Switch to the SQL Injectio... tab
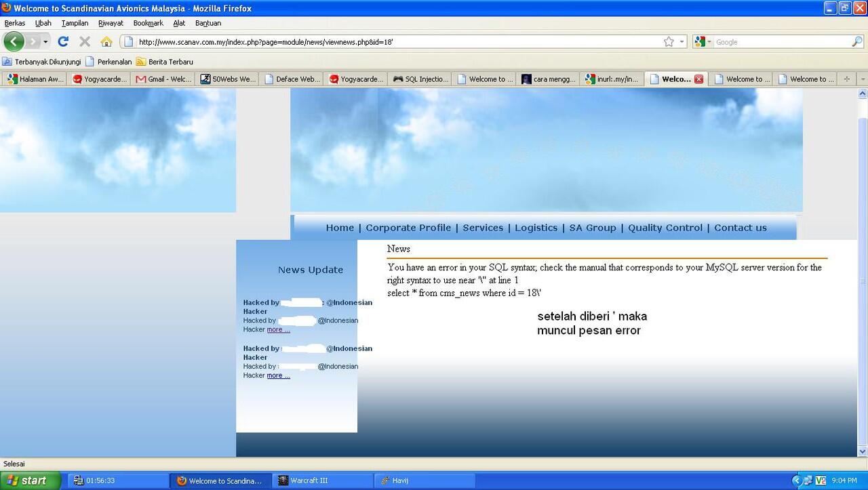 420,79
